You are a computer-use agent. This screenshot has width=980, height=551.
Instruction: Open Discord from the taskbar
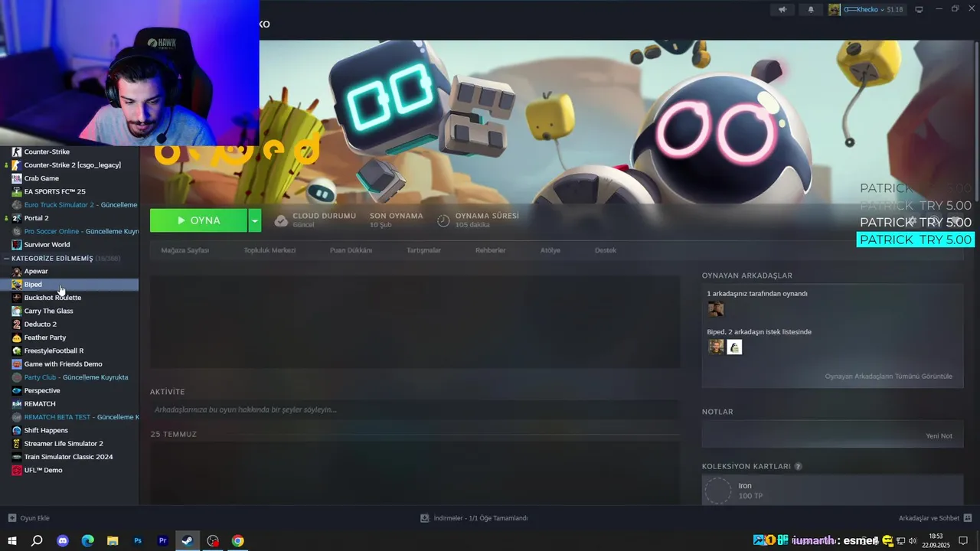tap(63, 541)
